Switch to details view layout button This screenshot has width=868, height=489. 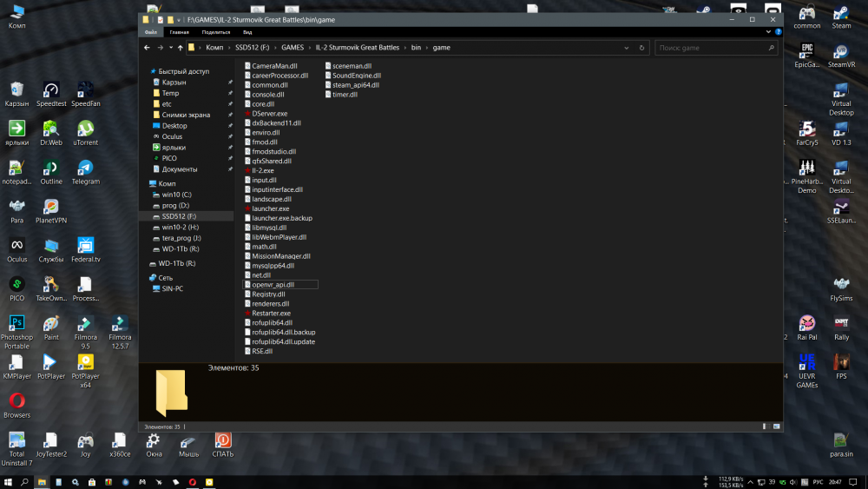(765, 426)
